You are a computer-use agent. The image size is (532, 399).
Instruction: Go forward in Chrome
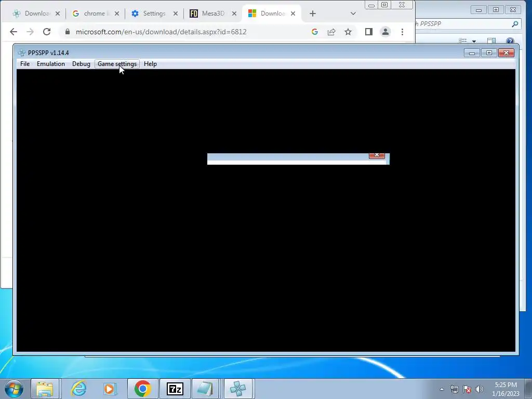tap(30, 32)
